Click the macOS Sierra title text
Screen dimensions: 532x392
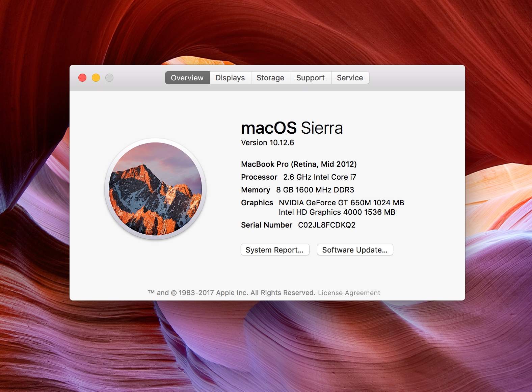pos(292,128)
